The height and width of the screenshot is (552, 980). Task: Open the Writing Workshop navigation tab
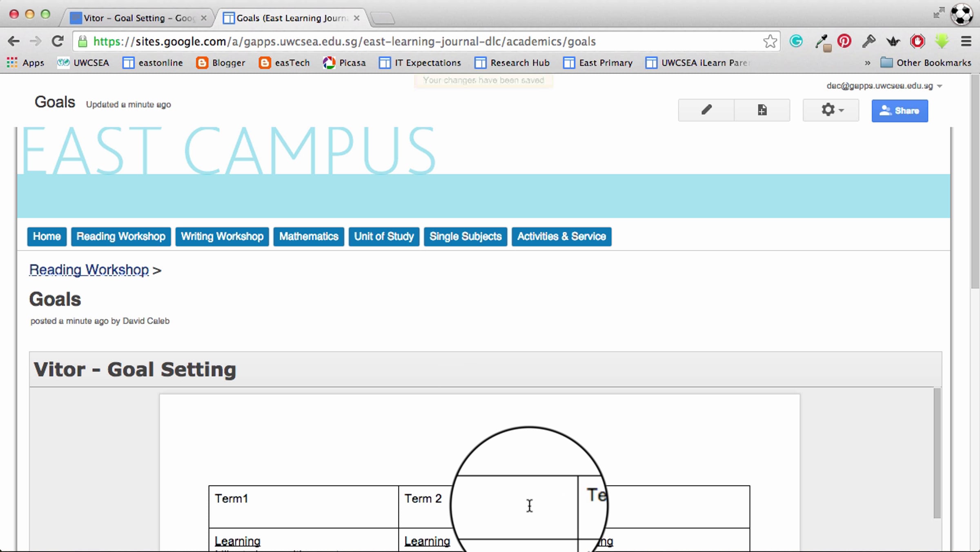pyautogui.click(x=222, y=236)
